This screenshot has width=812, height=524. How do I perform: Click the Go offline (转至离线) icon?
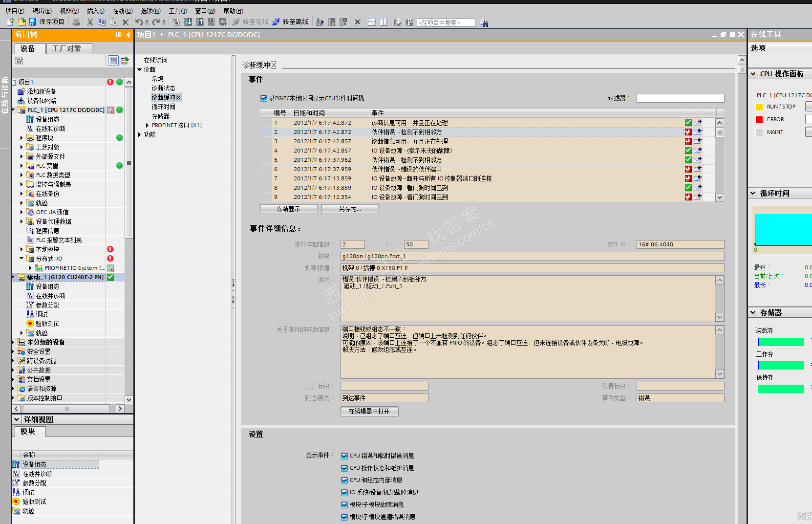[x=276, y=22]
